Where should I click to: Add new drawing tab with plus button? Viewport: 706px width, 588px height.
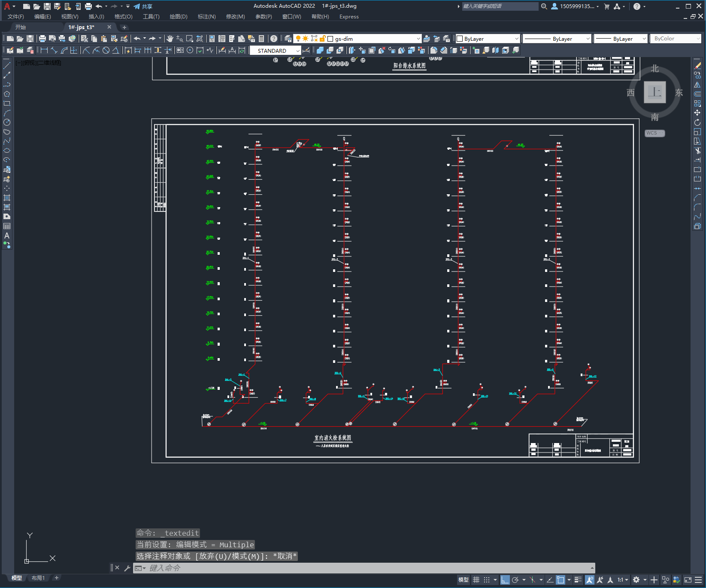click(x=124, y=27)
